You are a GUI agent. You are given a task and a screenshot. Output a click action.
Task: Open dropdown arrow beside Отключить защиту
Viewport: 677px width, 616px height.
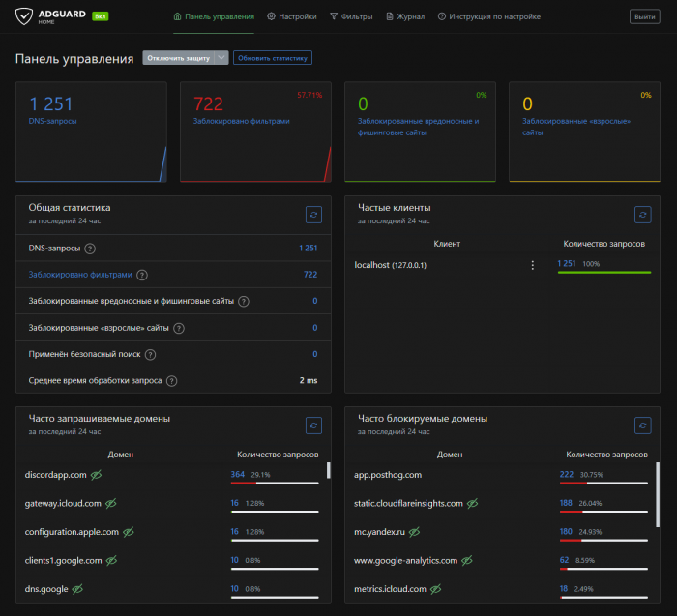coord(221,58)
